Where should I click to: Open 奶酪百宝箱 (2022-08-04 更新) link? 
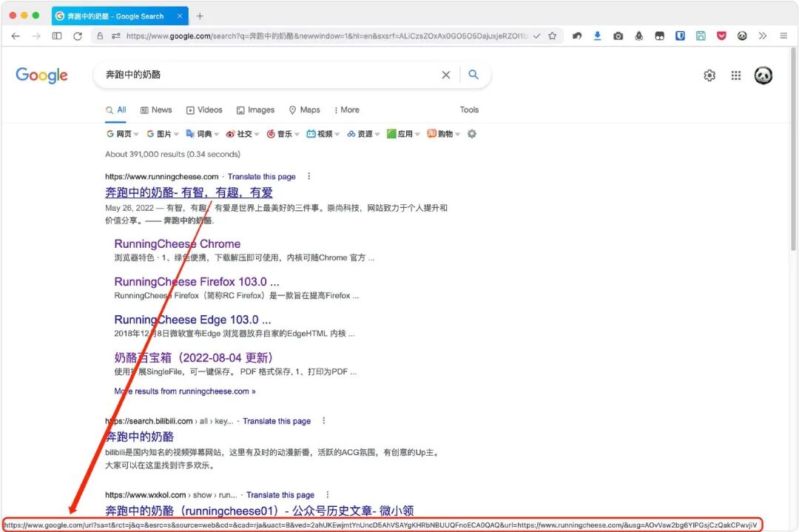coord(194,357)
